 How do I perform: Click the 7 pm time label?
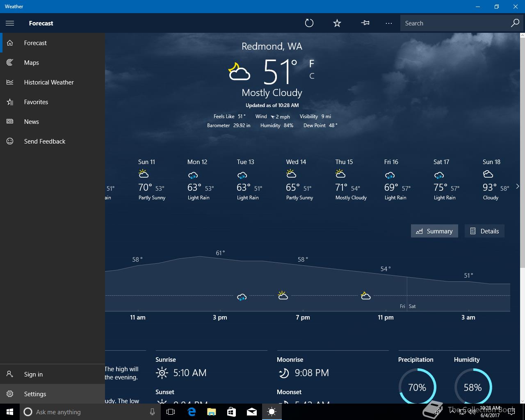(303, 317)
